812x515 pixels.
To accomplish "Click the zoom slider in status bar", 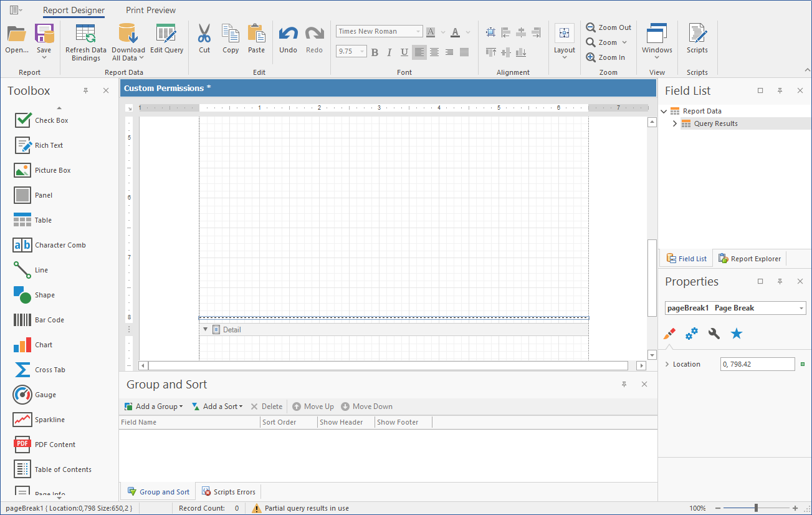I will click(756, 508).
